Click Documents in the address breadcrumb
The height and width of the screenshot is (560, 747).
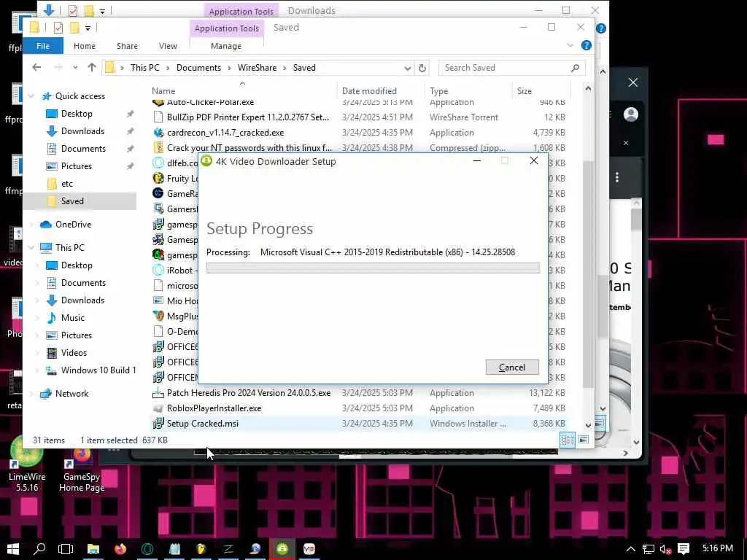[x=198, y=68]
